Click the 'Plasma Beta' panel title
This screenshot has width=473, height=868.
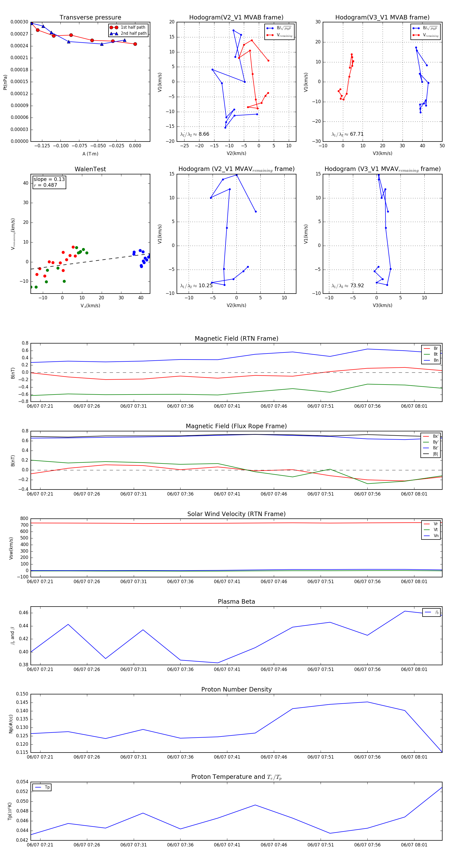236,602
